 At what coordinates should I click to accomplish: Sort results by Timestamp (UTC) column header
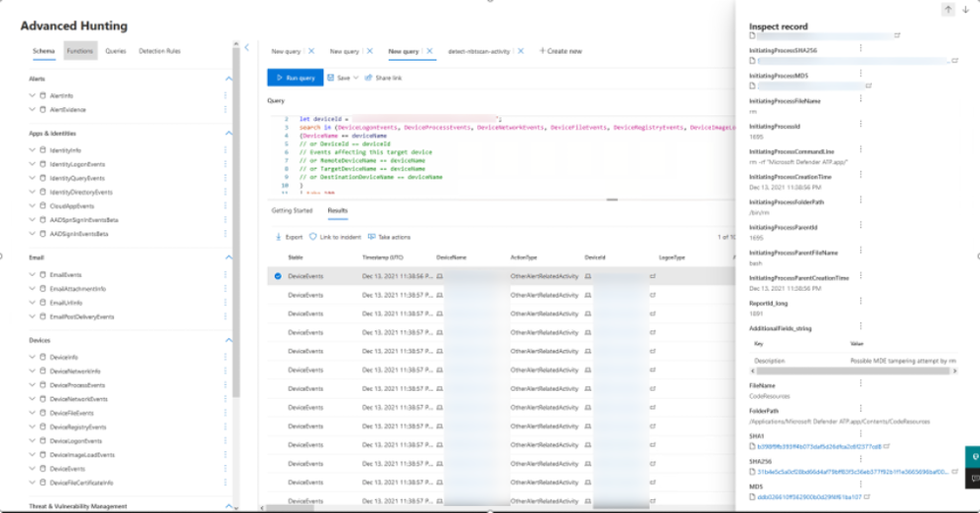point(383,257)
